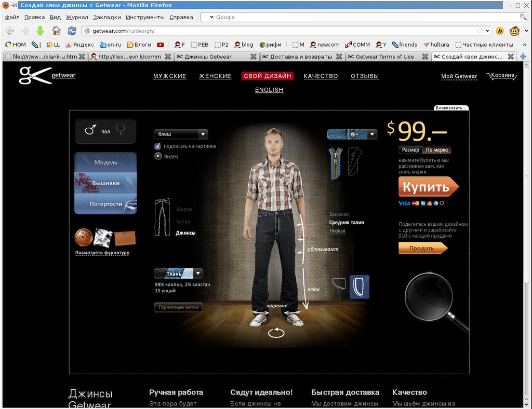Pick 'Горчичные нитки' thread color

pos(179,307)
